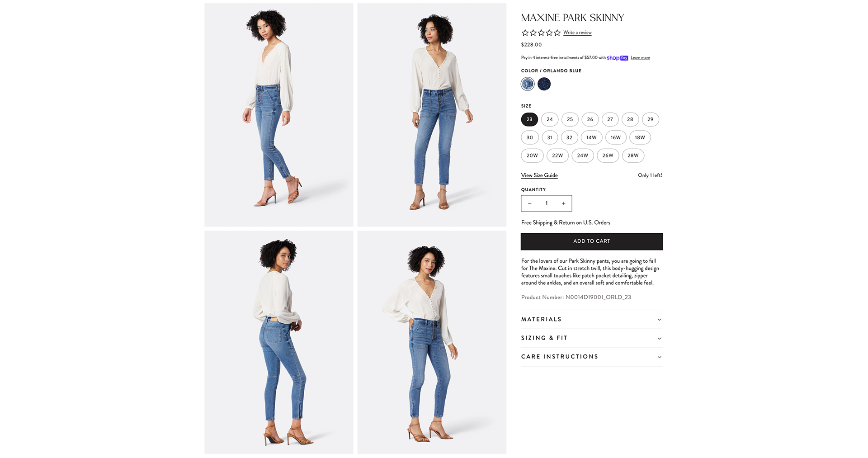Image resolution: width=868 pixels, height=458 pixels.
Task: Click Learn more about Shop Pay installments
Action: coord(640,58)
